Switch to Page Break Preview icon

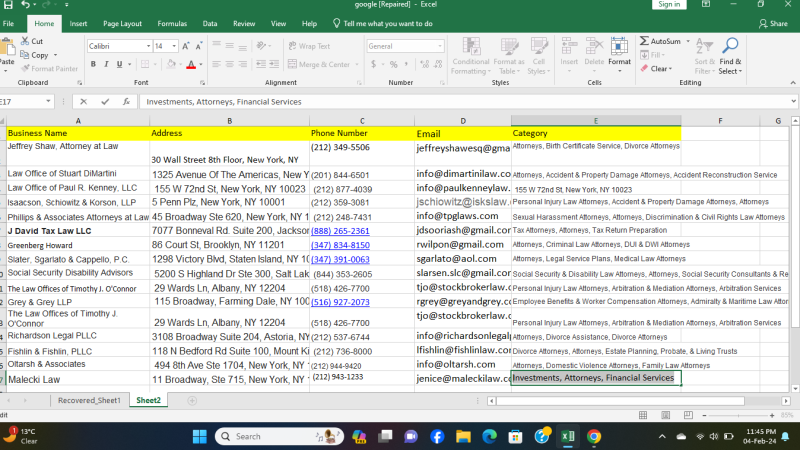(688, 415)
